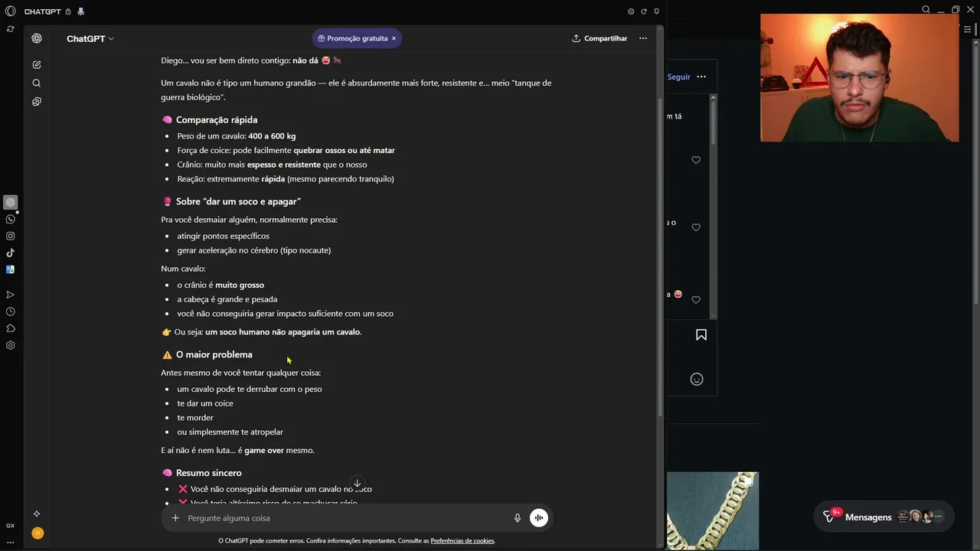Reload the ChatGPT panel
Viewport: 980px width, 551px height.
(644, 12)
